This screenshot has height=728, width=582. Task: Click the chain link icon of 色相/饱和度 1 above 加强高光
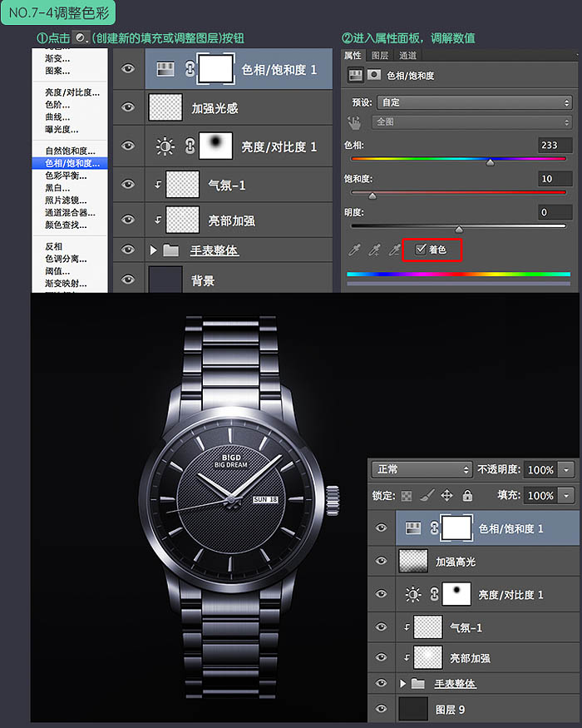[x=434, y=527]
